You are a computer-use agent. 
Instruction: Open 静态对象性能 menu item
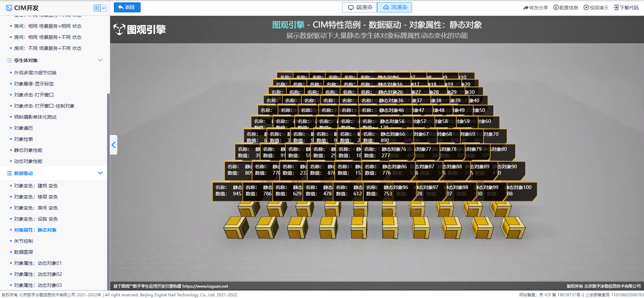pos(28,150)
